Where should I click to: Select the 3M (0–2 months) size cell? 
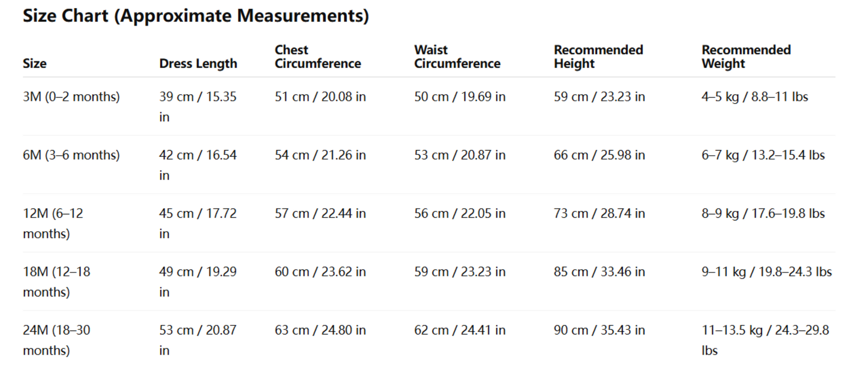[71, 97]
